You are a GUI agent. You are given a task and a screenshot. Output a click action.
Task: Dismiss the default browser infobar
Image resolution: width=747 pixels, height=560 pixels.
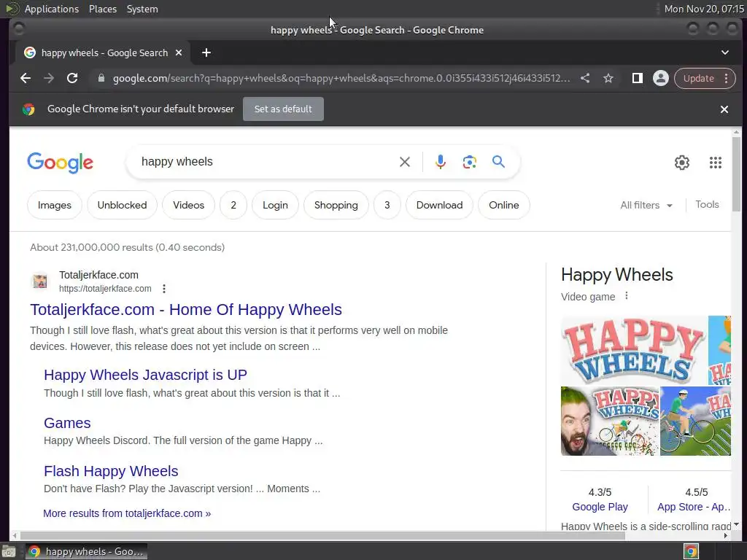tap(724, 109)
